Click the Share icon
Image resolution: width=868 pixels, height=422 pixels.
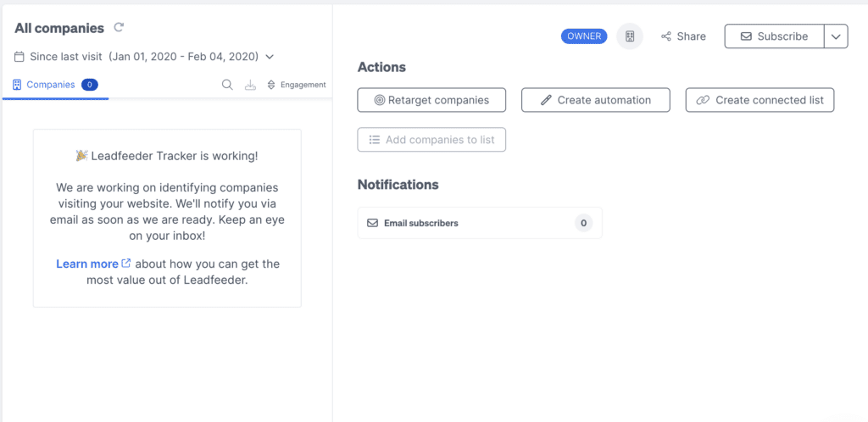click(x=667, y=36)
